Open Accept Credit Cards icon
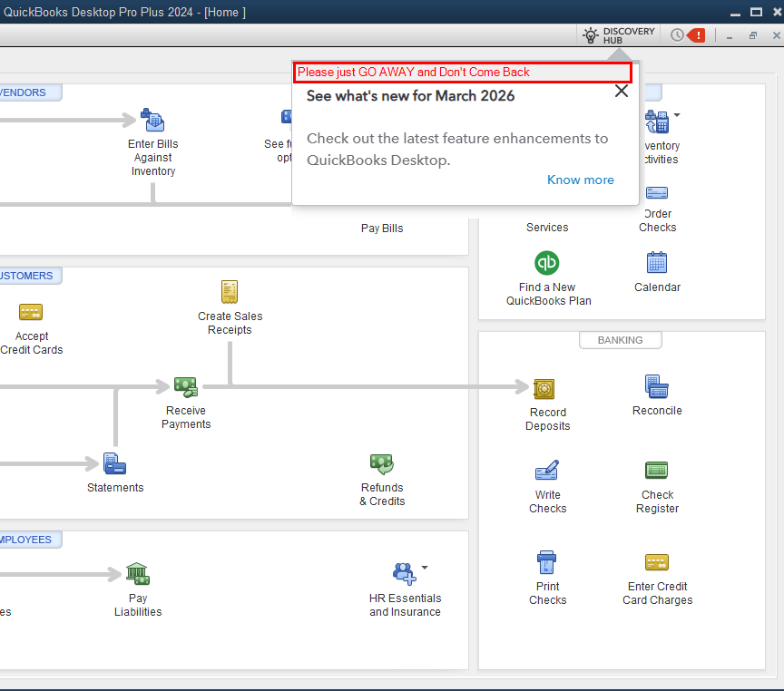Image resolution: width=784 pixels, height=691 pixels. [x=31, y=312]
